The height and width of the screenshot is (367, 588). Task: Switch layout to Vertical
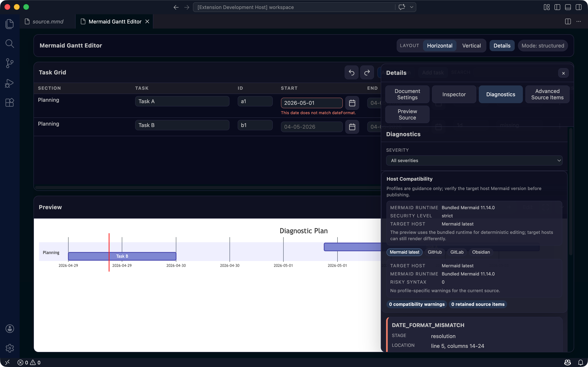(x=471, y=46)
